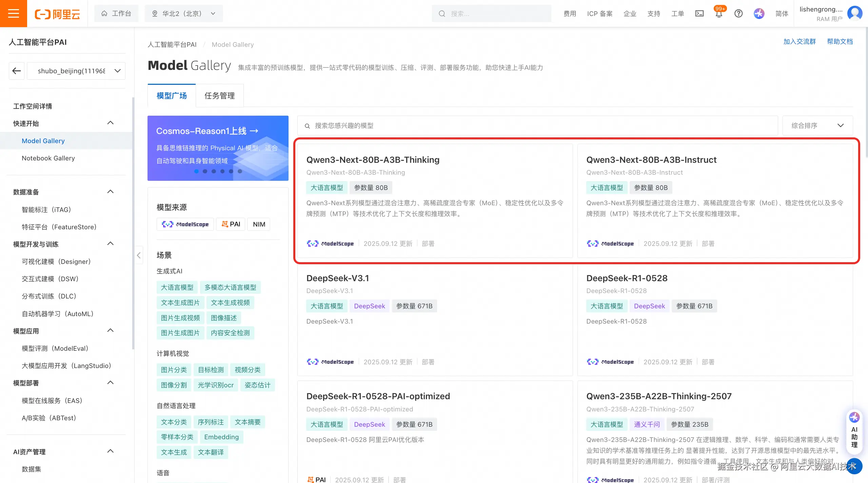The image size is (868, 483).
Task: Open 交互式建模（DSW）in sidebar
Action: (50, 279)
